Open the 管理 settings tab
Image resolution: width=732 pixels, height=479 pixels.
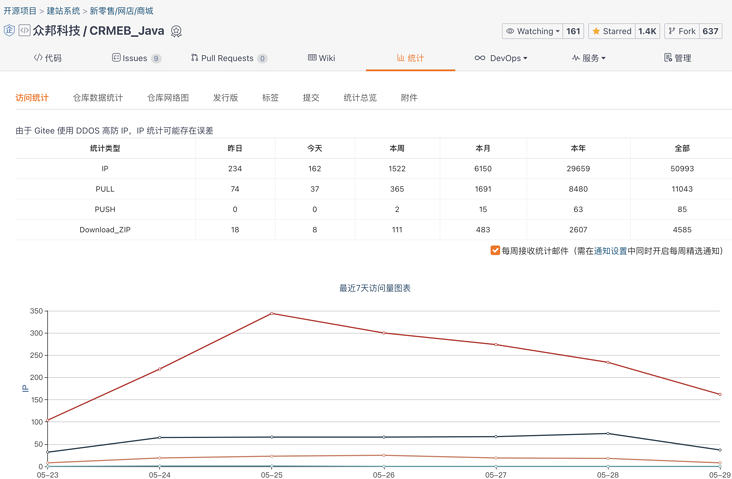[677, 58]
